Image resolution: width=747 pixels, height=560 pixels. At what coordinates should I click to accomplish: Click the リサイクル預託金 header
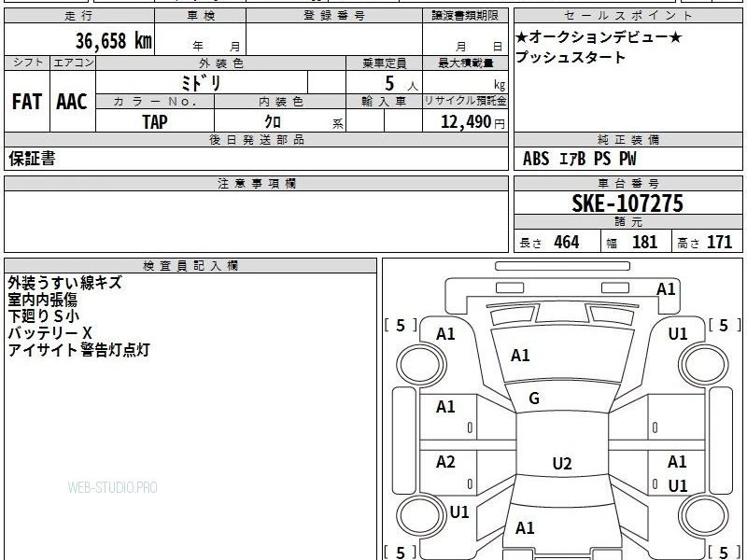[x=465, y=101]
